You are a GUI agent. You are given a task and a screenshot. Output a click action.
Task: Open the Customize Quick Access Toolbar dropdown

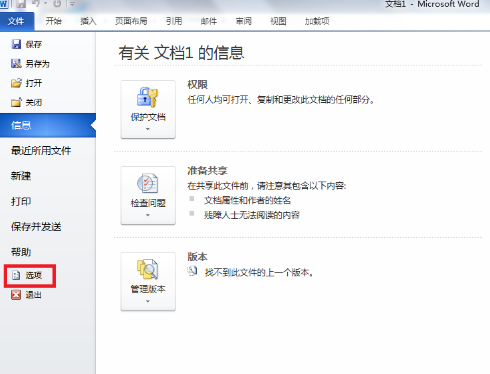pos(72,4)
